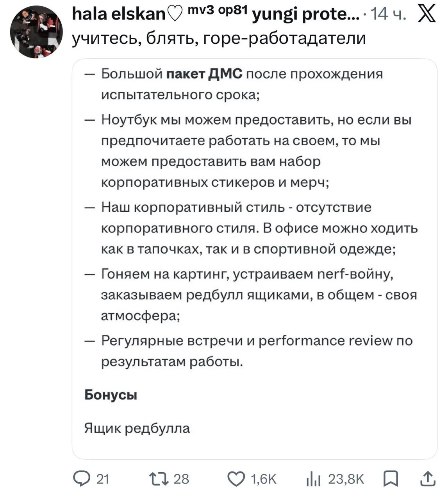The height and width of the screenshot is (500, 448).
Task: Open the author's round profile avatar
Action: point(36,32)
